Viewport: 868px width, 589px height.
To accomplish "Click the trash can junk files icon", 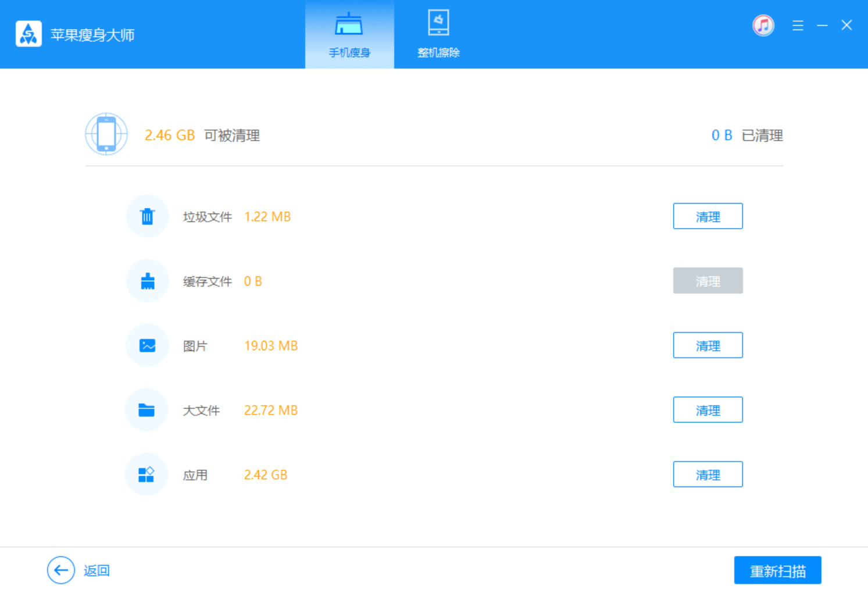I will click(147, 216).
